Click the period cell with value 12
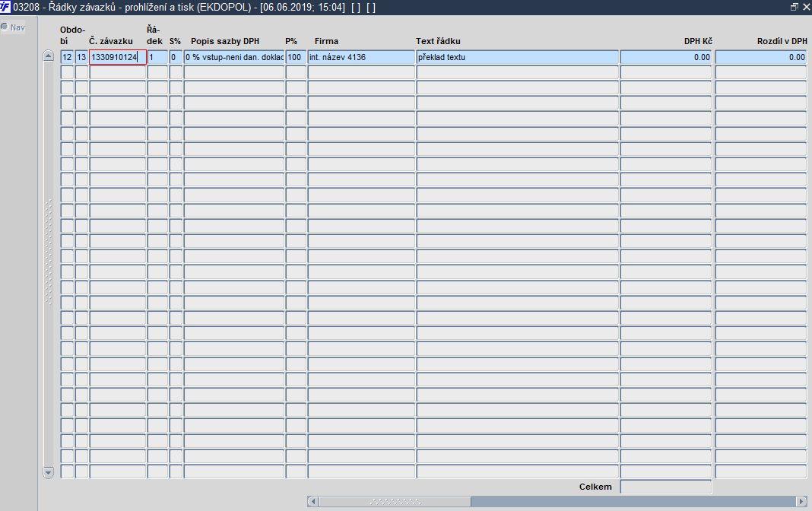Image resolution: width=812 pixels, height=511 pixels. pyautogui.click(x=67, y=57)
